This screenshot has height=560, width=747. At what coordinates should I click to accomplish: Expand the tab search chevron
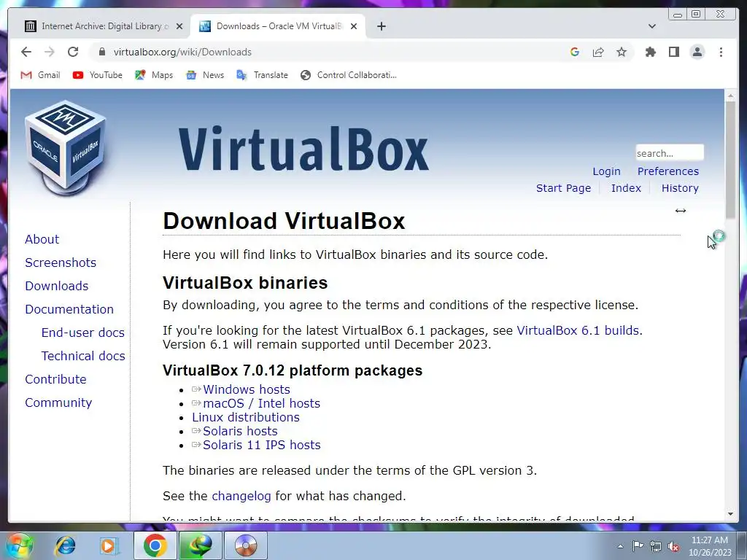651,26
